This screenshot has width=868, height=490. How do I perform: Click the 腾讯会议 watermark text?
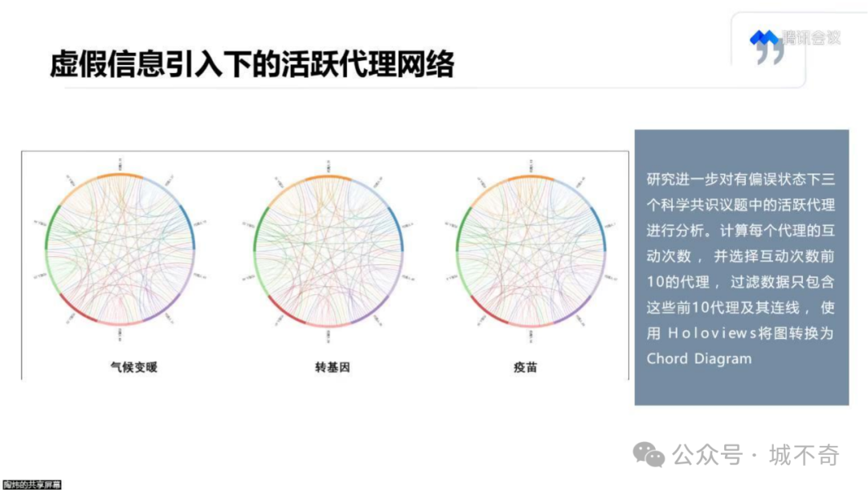point(812,38)
